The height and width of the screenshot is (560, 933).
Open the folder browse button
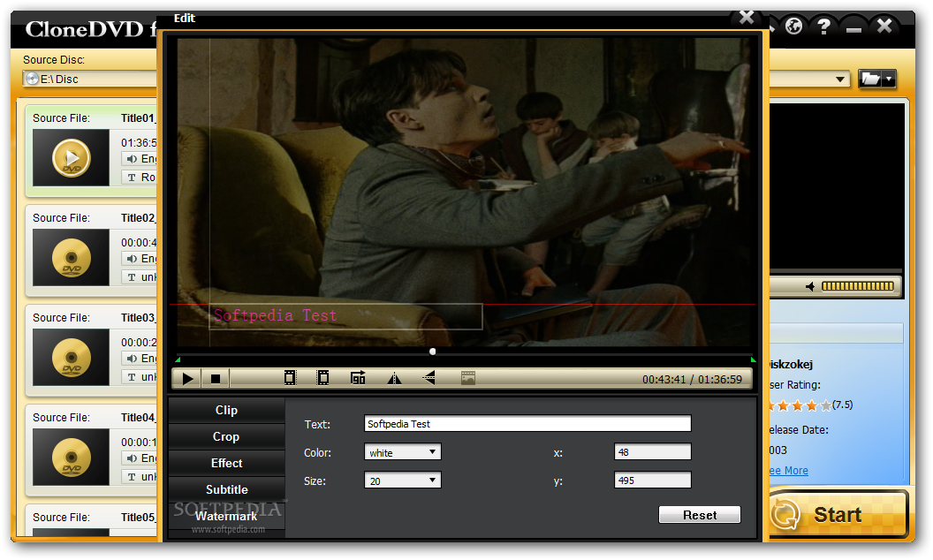870,79
